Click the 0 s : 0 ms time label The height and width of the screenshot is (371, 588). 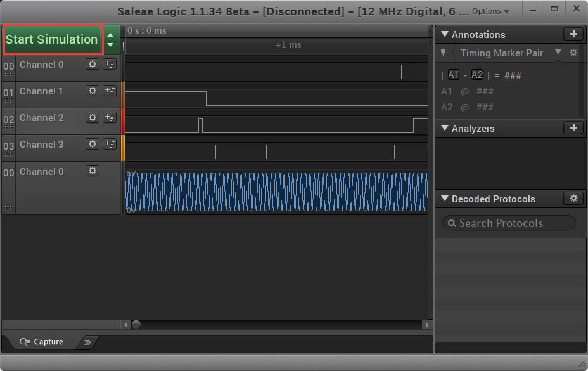(146, 31)
